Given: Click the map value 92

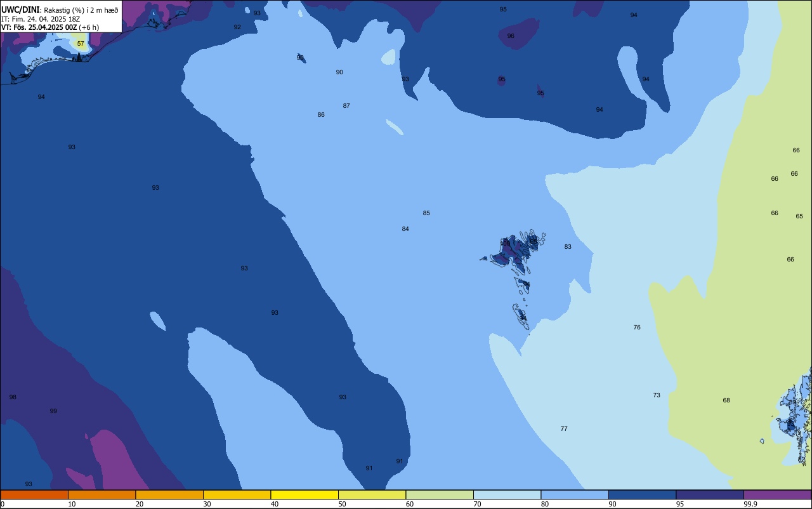Looking at the screenshot, I should [237, 27].
